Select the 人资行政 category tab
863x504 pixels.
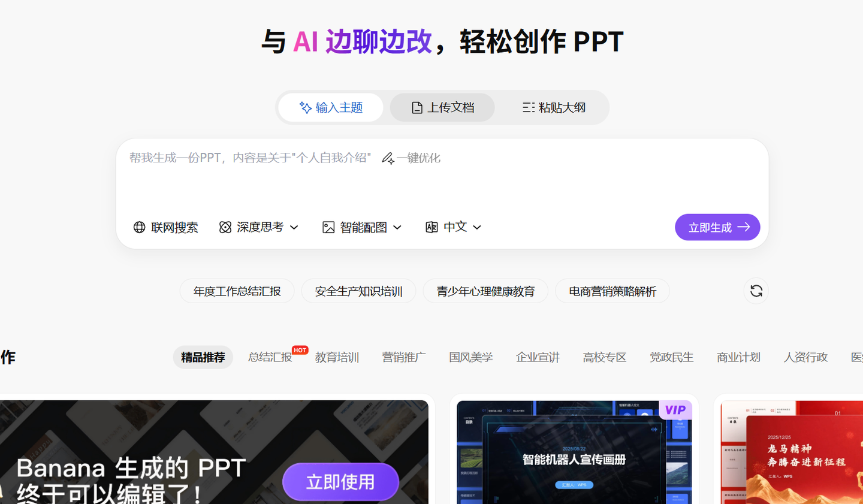[x=805, y=357]
